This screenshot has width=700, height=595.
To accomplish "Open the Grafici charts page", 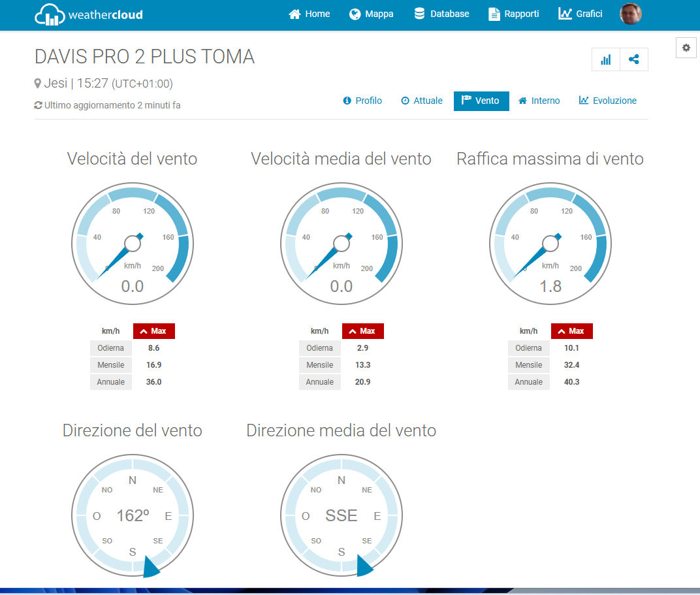I will coord(581,14).
